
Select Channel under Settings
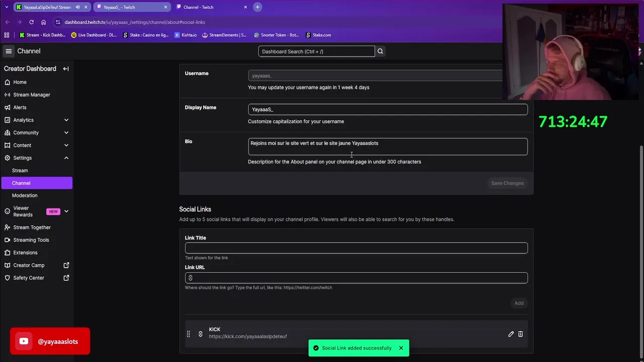(x=36, y=183)
